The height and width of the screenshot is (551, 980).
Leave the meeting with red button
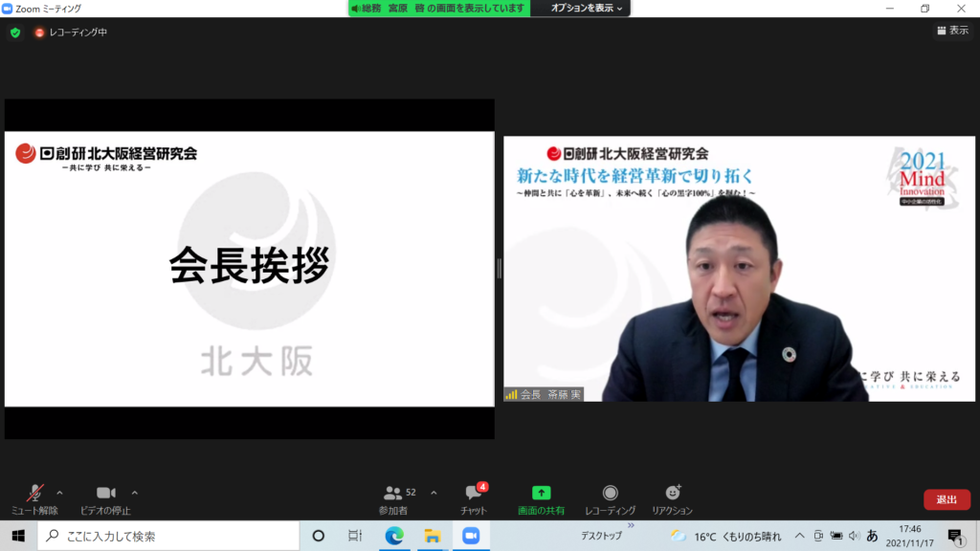(947, 499)
